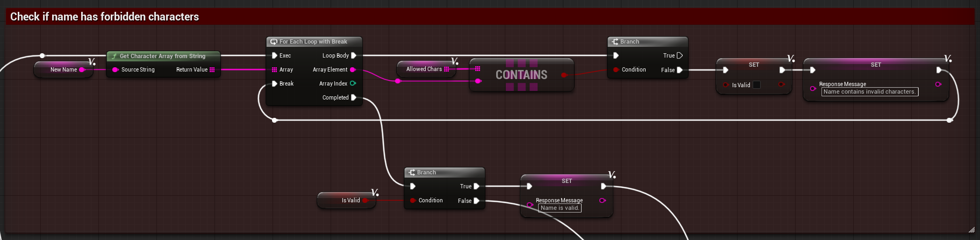The height and width of the screenshot is (240, 980).
Task: Click the Array input pin on For Each Loop
Action: 275,69
